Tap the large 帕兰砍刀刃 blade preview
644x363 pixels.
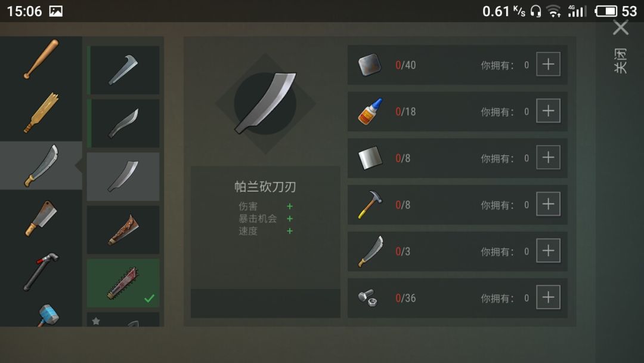click(x=265, y=103)
